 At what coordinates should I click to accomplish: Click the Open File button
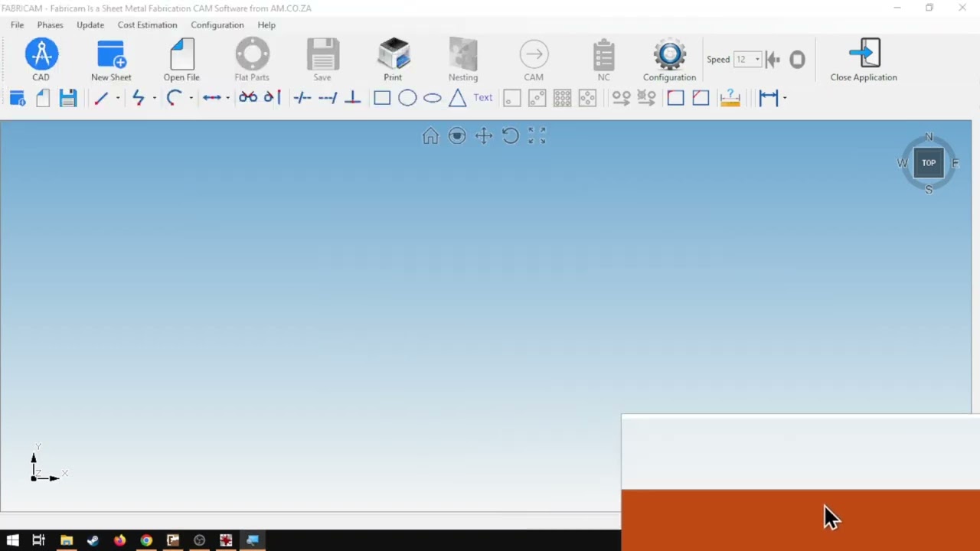click(x=181, y=60)
